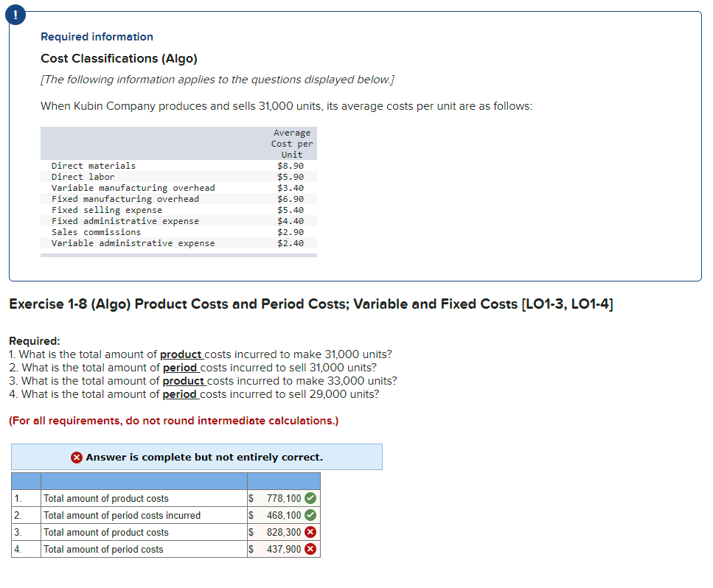Click the 'Required:' label
This screenshot has height=588, width=713.
(x=35, y=341)
